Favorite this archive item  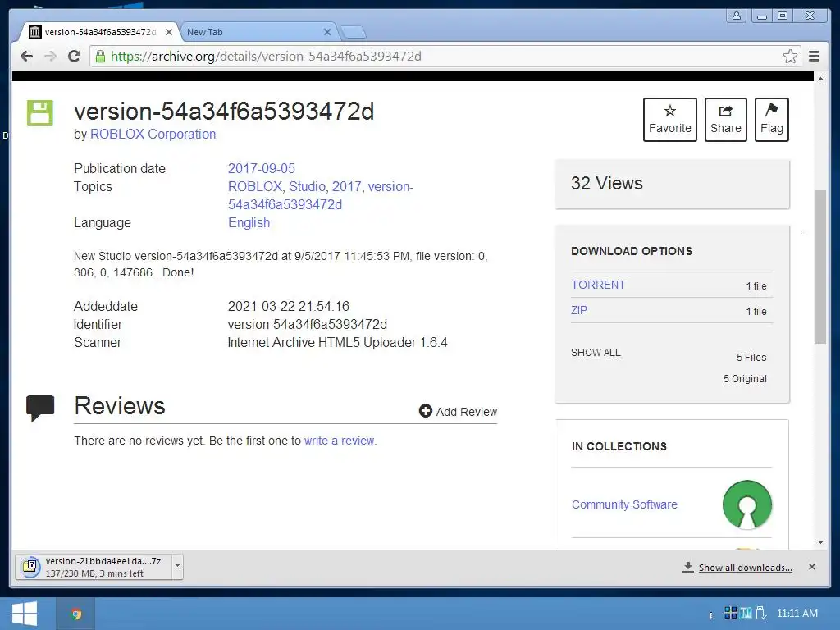669,120
